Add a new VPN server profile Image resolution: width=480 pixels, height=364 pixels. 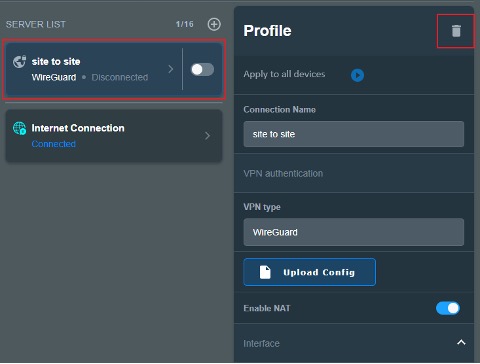coord(214,24)
